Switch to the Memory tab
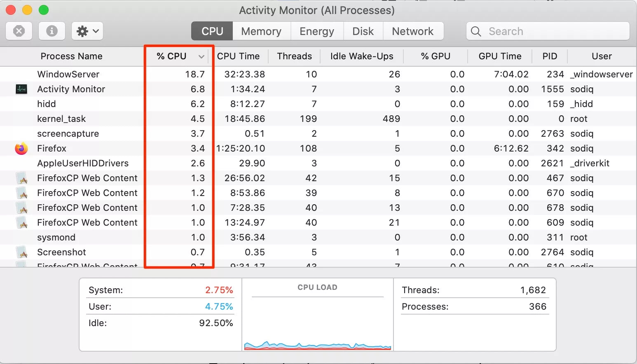This screenshot has height=364, width=637. point(261,31)
